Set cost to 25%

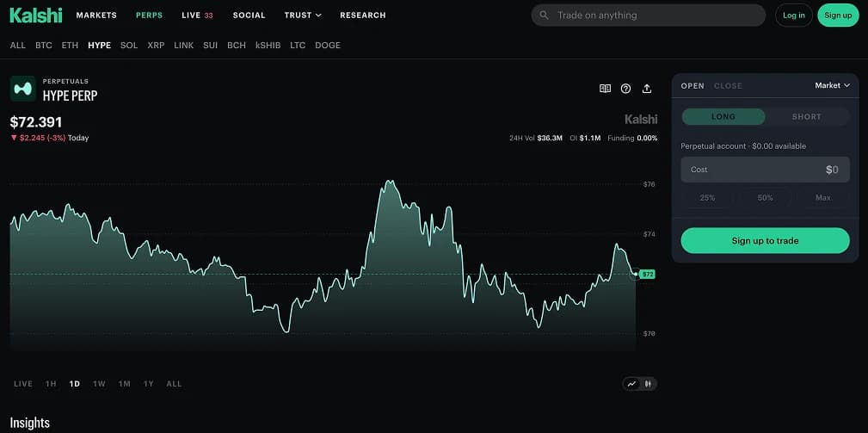coord(707,198)
